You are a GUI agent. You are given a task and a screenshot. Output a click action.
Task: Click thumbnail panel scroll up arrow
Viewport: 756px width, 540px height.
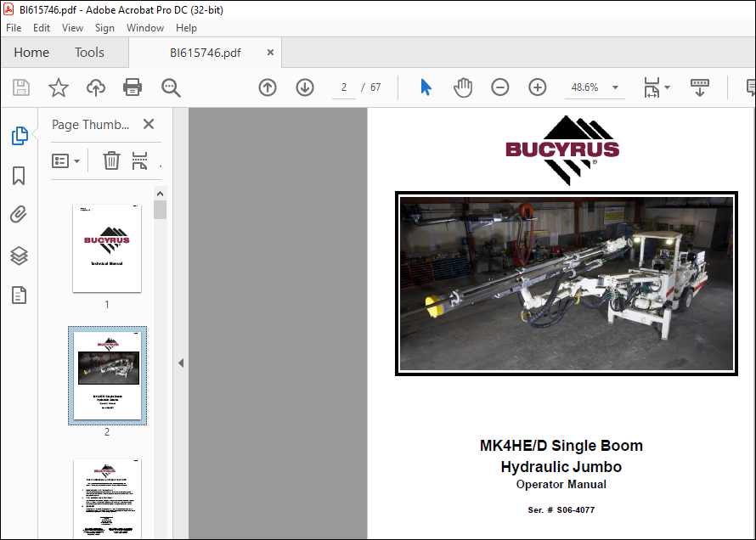click(160, 194)
